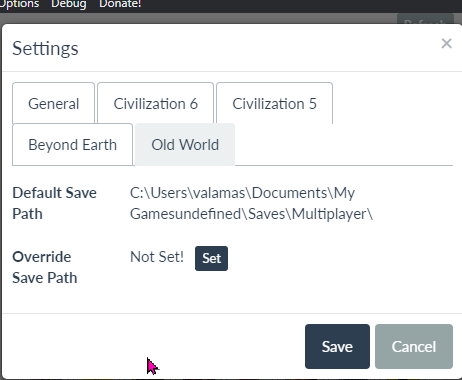Click Set button for Override Save Path
This screenshot has height=380, width=462.
[x=211, y=258]
